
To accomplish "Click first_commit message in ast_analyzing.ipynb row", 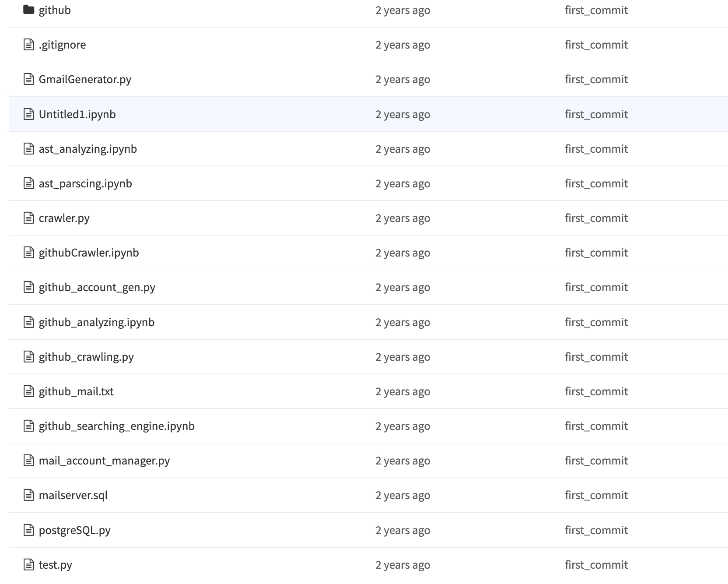I will point(596,149).
